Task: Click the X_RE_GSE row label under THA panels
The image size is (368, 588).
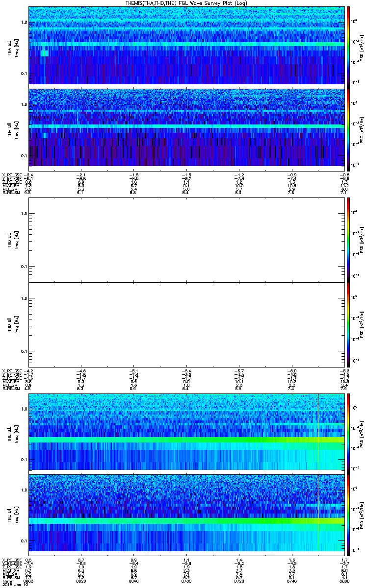Action: (11, 175)
